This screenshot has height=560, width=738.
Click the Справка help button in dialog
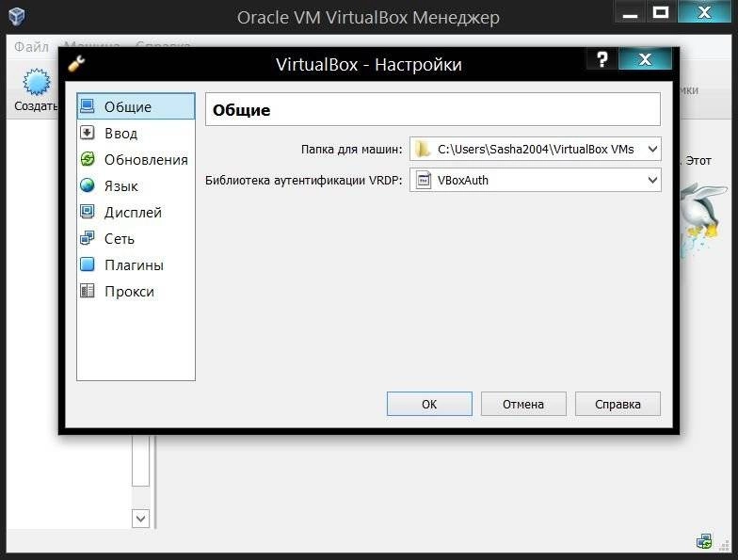coord(618,404)
